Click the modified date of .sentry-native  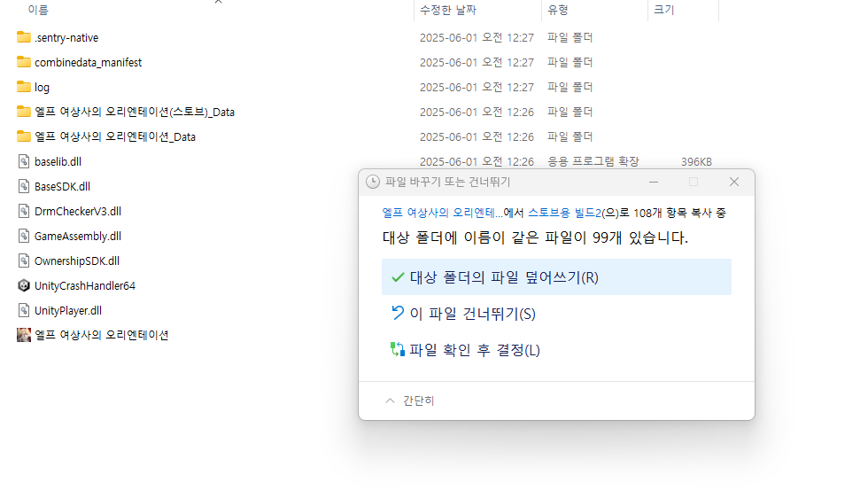point(477,37)
